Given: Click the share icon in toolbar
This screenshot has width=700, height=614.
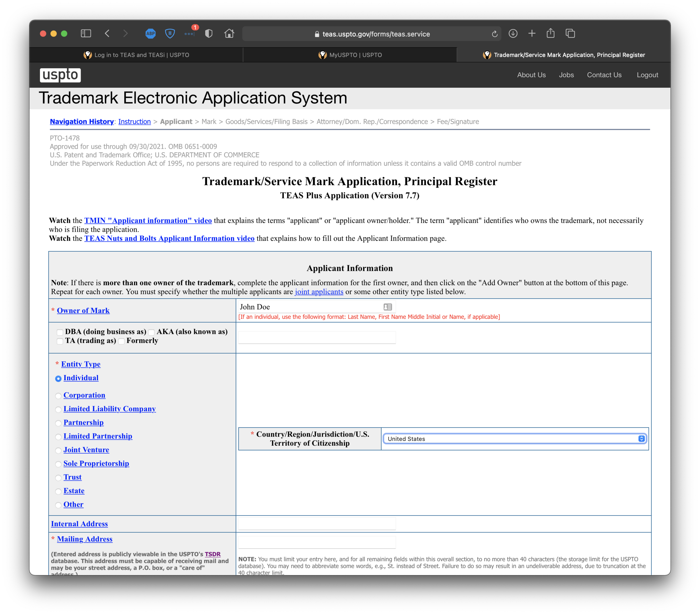Looking at the screenshot, I should click(x=550, y=33).
